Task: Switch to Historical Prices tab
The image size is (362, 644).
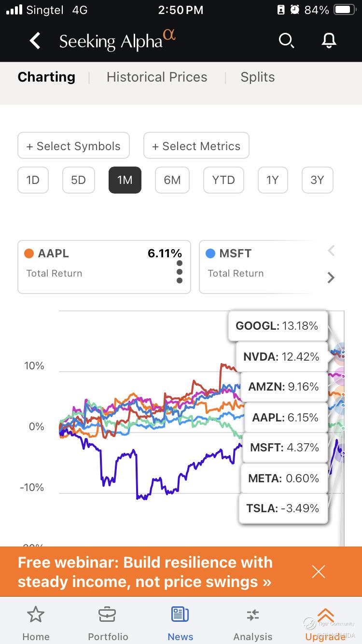Action: [x=157, y=77]
